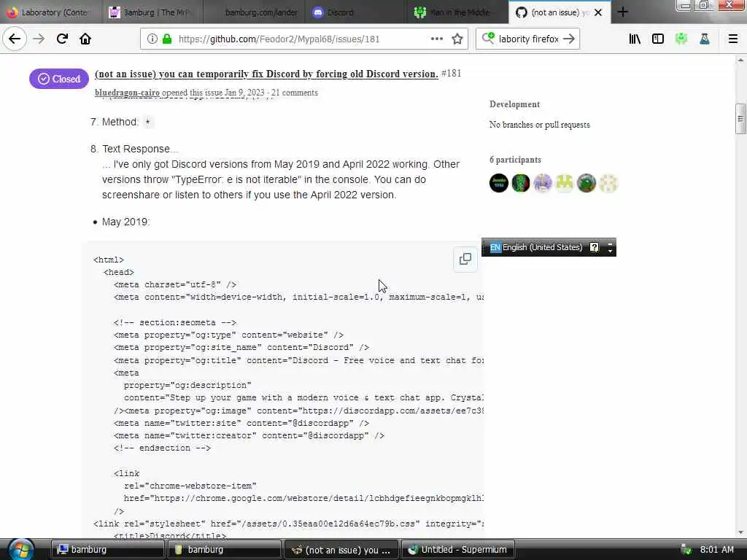Select the '(not an issue) you' taskbar item
The height and width of the screenshot is (560, 747).
341,550
